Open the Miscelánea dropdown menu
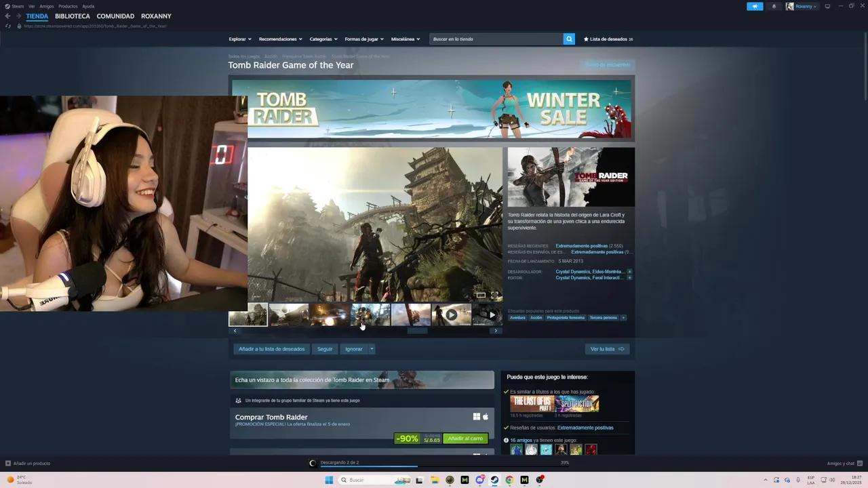Image resolution: width=868 pixels, height=488 pixels. 406,39
